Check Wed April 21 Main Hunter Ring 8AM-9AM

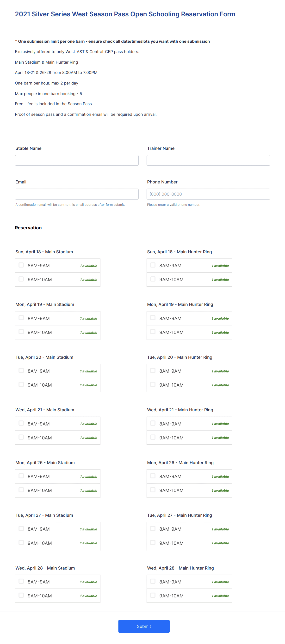(153, 423)
